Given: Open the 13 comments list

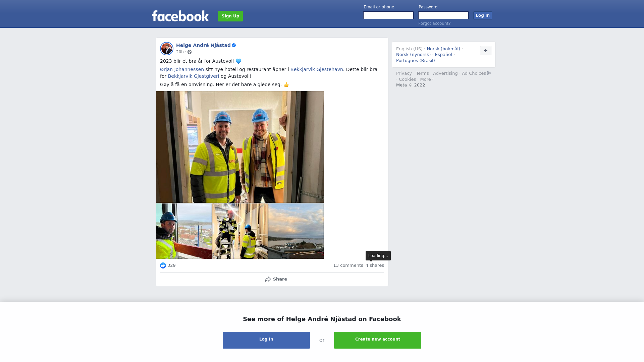Looking at the screenshot, I should tap(348, 265).
